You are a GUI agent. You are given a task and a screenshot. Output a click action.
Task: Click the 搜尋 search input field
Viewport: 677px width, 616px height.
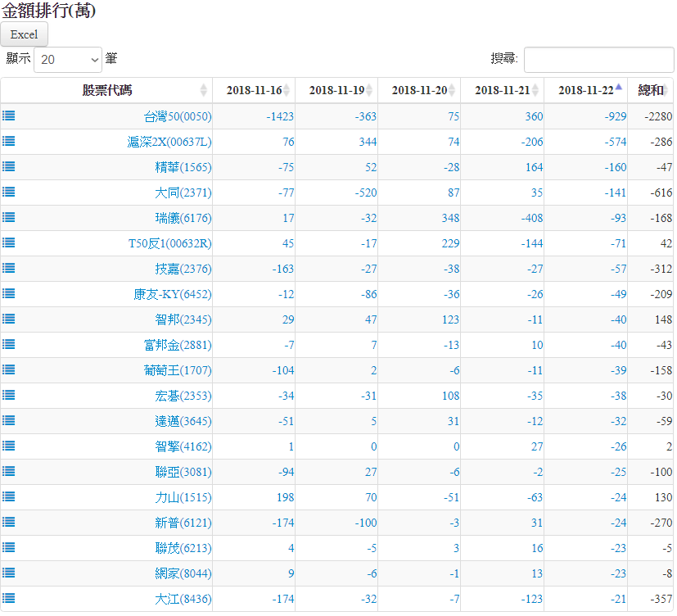(x=598, y=60)
